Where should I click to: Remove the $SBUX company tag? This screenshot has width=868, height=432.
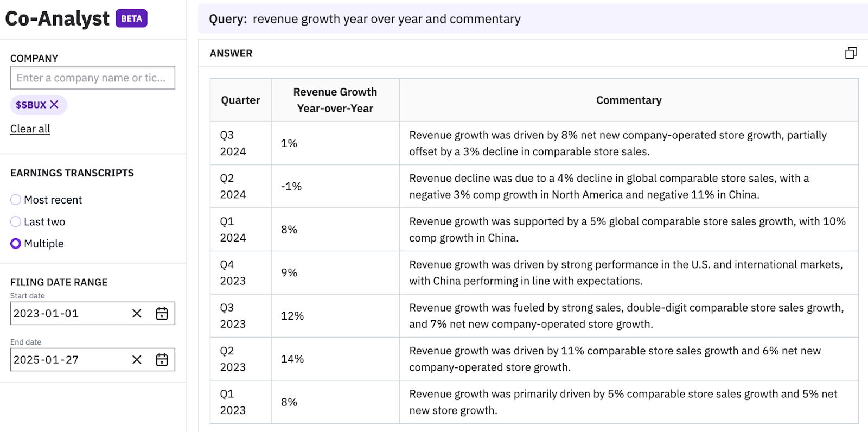(54, 105)
